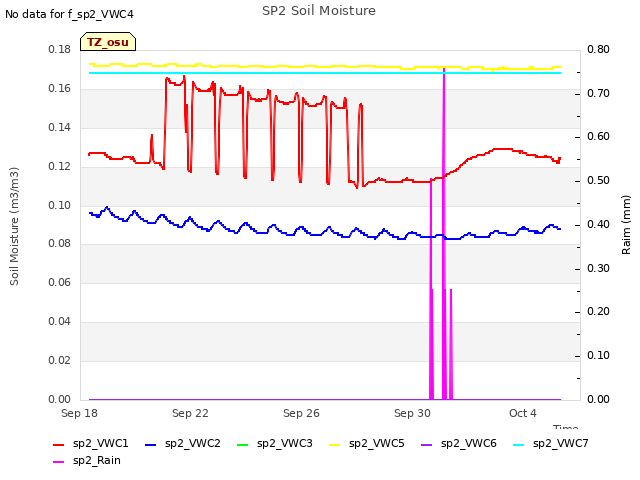Image resolution: width=640 pixels, height=480 pixels.
Task: Click the 'No data for f_sp2_VWC4' message
Action: tap(69, 14)
